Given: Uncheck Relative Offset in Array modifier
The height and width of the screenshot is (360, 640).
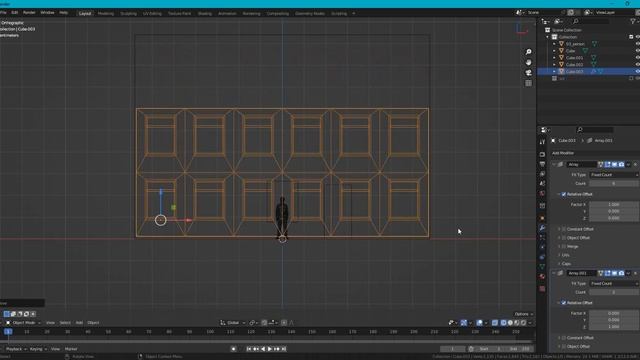Looking at the screenshot, I should [x=564, y=194].
